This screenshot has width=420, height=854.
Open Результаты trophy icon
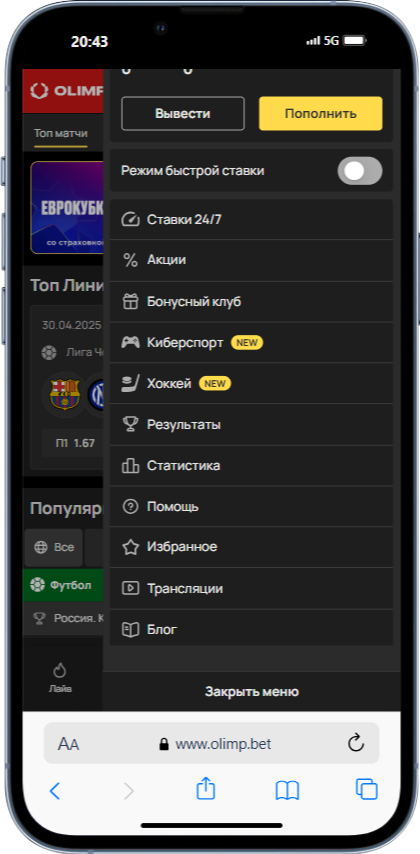pyautogui.click(x=130, y=424)
